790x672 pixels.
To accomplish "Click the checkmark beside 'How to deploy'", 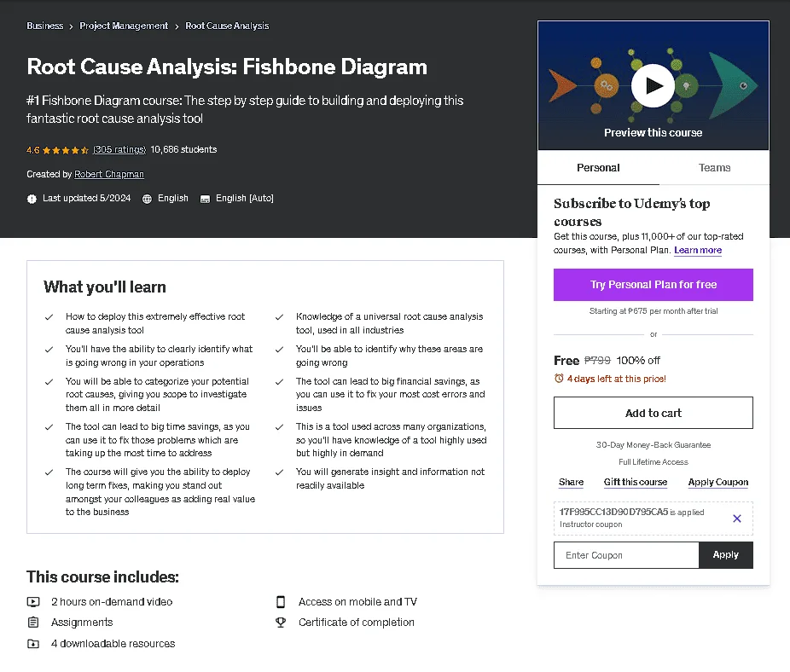I will (x=49, y=317).
